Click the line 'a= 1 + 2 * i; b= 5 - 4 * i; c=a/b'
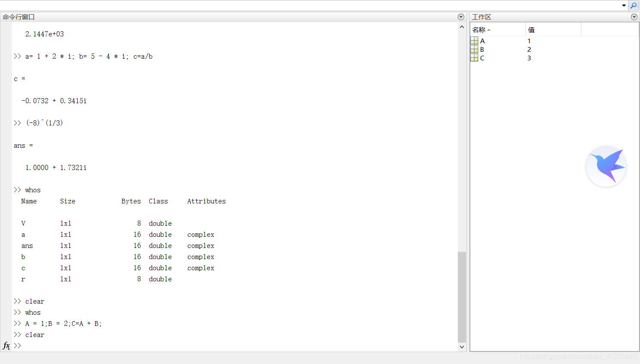Viewport: 640px width, 364px height. (x=89, y=56)
